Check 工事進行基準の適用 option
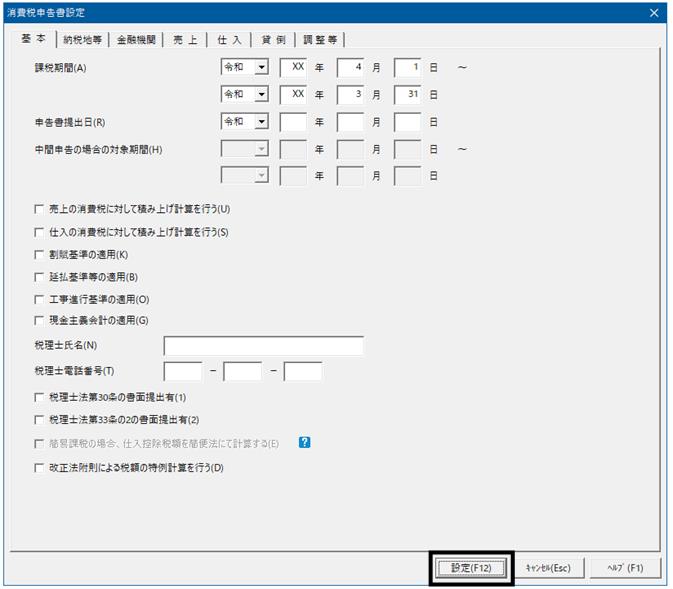 click(39, 299)
